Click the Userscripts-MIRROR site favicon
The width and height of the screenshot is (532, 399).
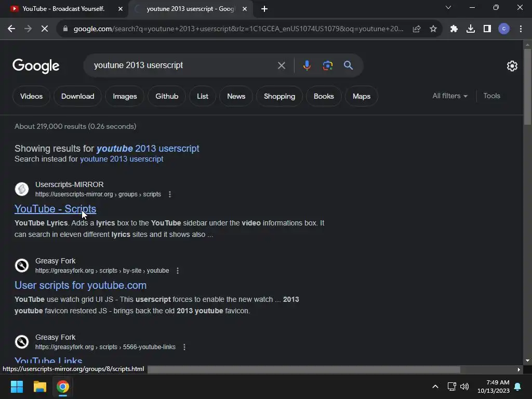(22, 189)
